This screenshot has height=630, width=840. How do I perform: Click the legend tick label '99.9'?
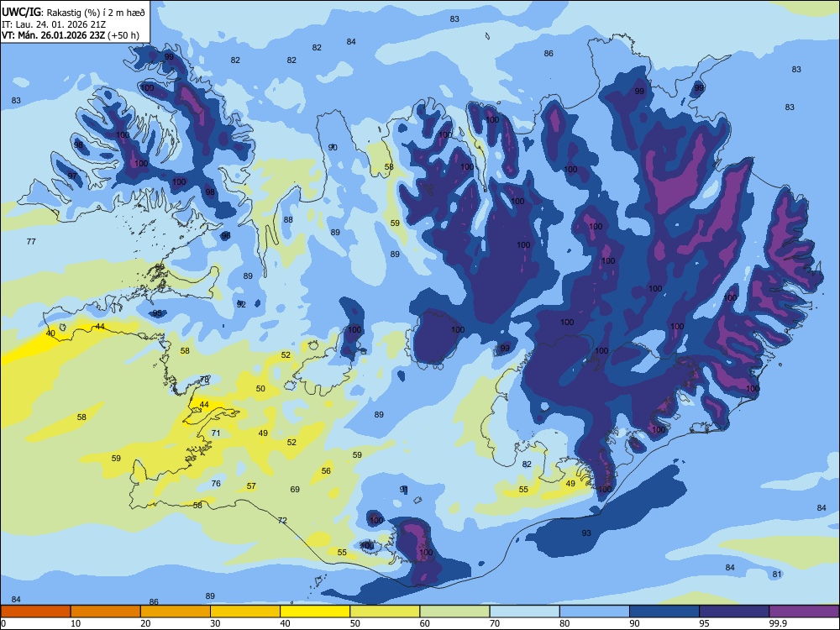(x=777, y=623)
